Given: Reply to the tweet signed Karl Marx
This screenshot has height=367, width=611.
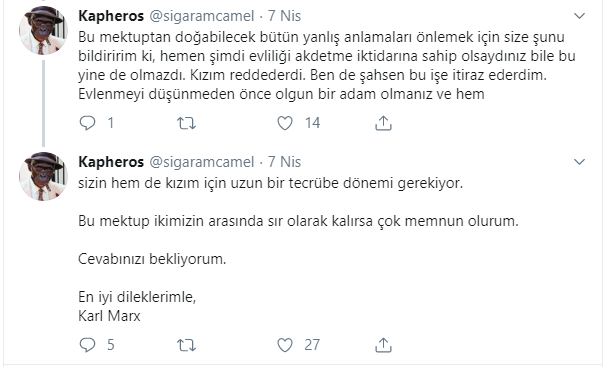Looking at the screenshot, I should [x=87, y=345].
